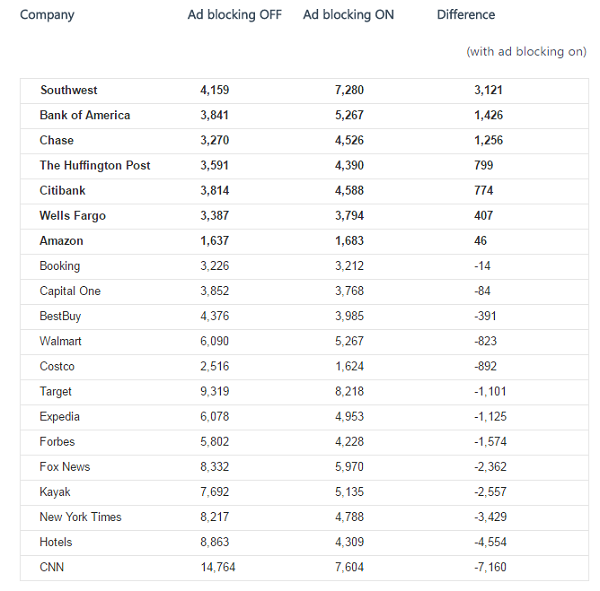
Task: Click the -7,160 difference value for CNN
Action: (x=491, y=567)
